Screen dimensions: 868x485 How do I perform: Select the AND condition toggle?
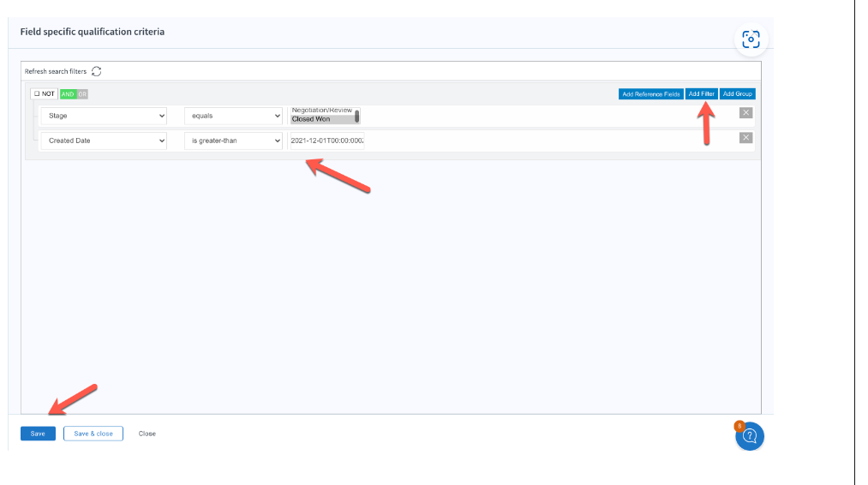click(68, 94)
